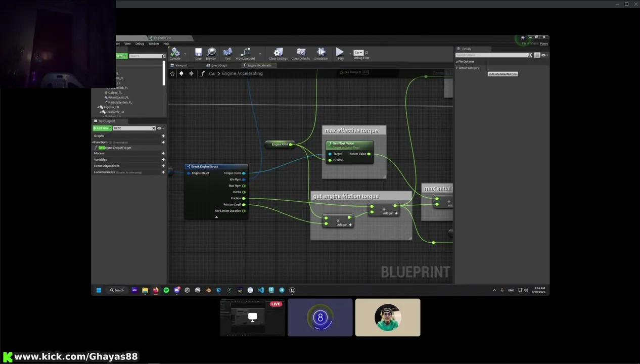Navigate back with the left arrow

(x=181, y=74)
